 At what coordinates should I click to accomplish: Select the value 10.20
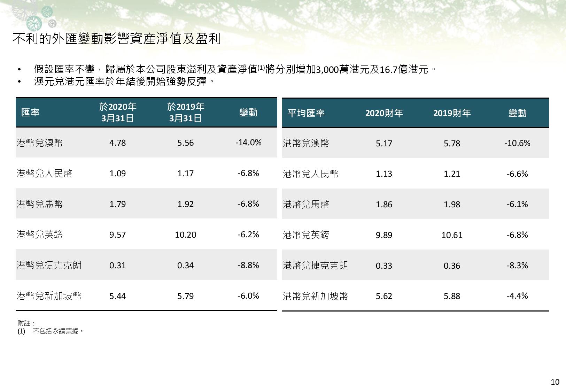coord(186,235)
